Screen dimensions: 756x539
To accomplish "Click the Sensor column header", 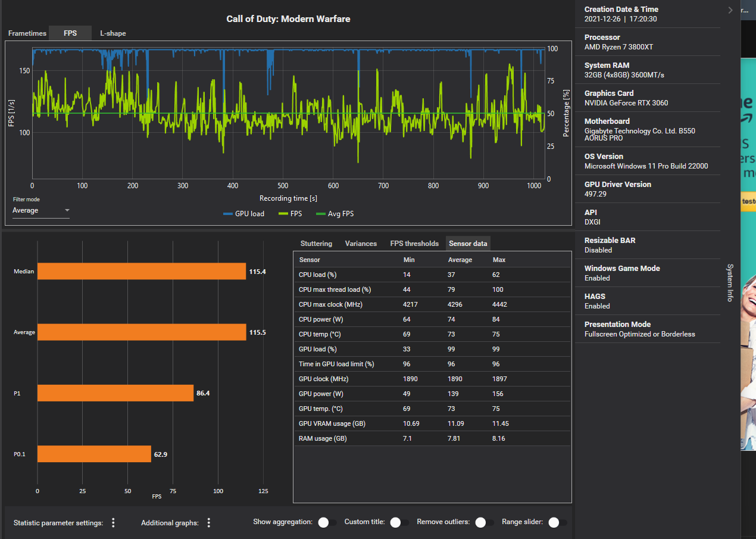I will (x=310, y=260).
